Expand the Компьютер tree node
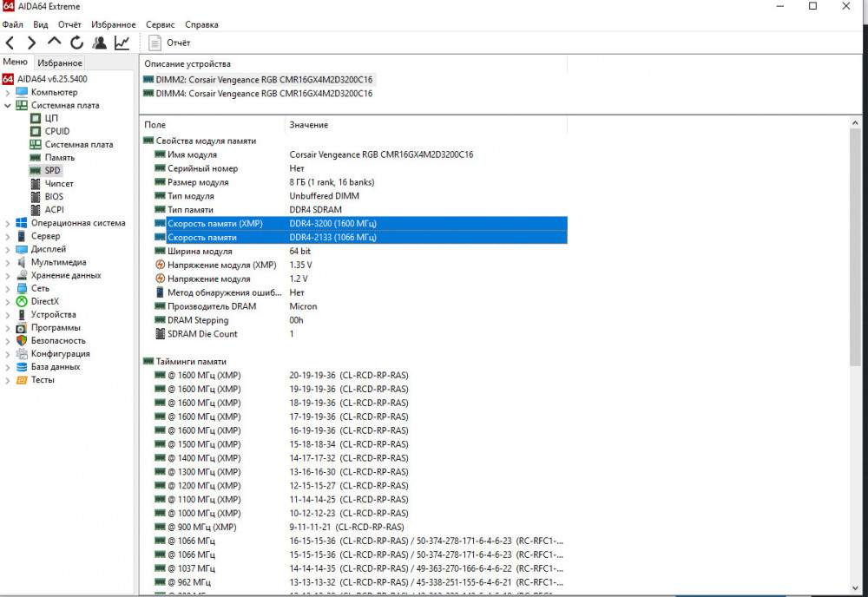Viewport: 868px width, 597px height. click(x=7, y=92)
